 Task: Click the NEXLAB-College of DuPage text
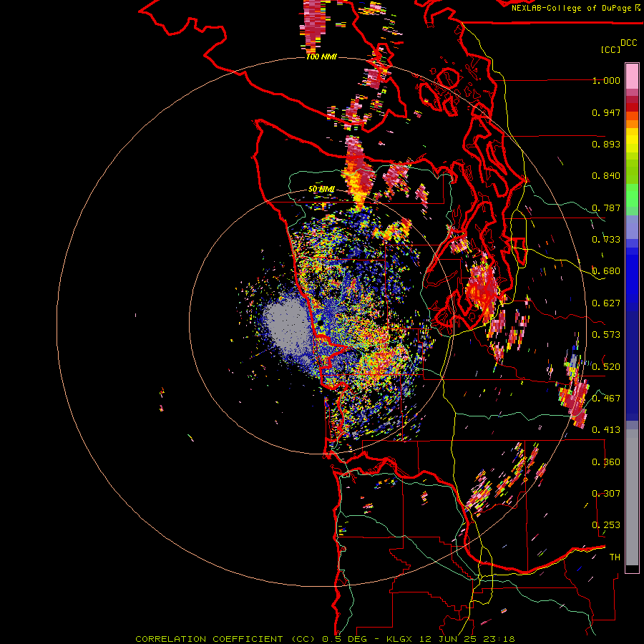(571, 8)
